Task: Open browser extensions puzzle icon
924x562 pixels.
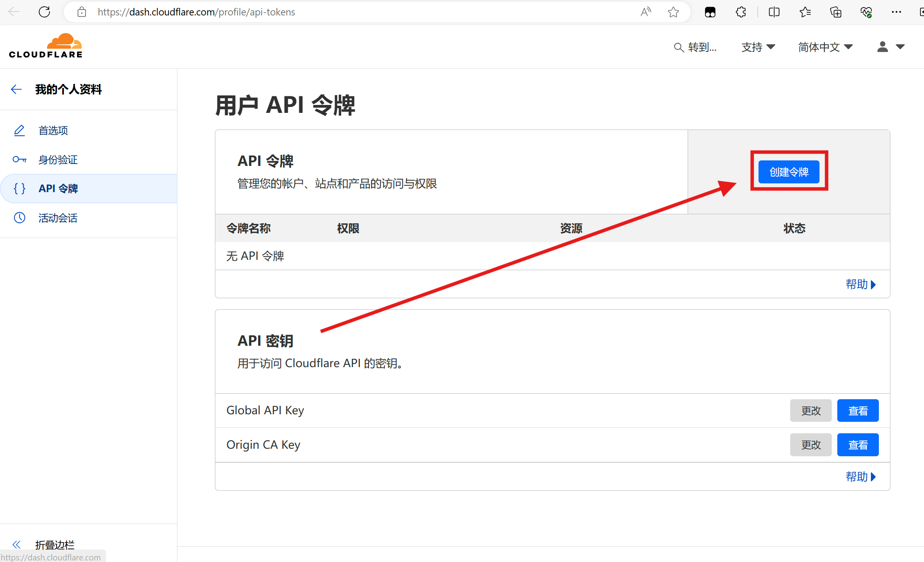Action: pos(741,12)
